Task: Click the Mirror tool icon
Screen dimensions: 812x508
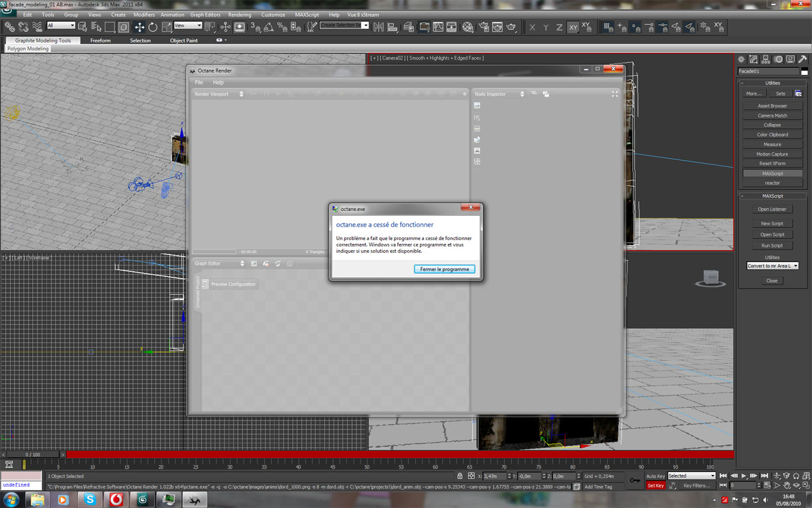Action: [x=379, y=27]
